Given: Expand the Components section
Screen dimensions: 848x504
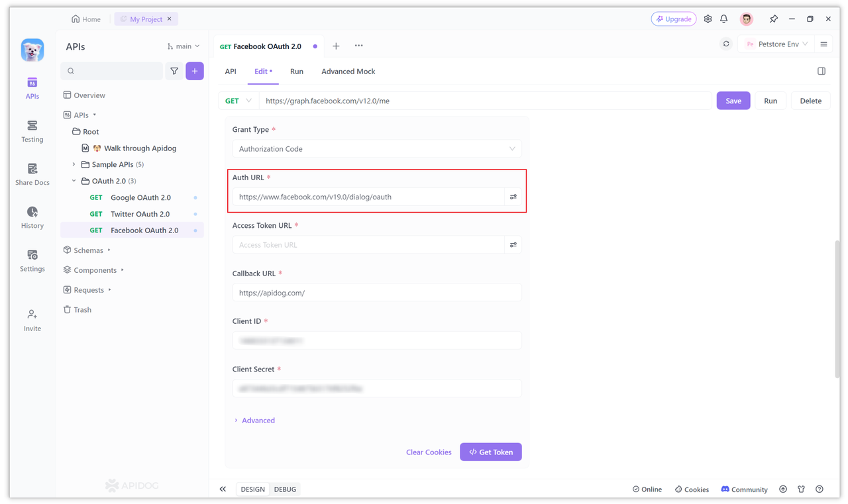Looking at the screenshot, I should coord(123,270).
